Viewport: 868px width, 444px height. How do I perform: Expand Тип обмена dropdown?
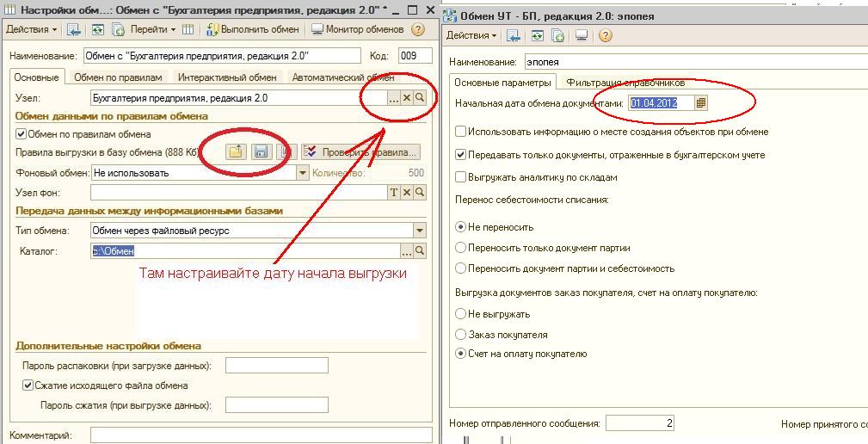click(x=420, y=231)
